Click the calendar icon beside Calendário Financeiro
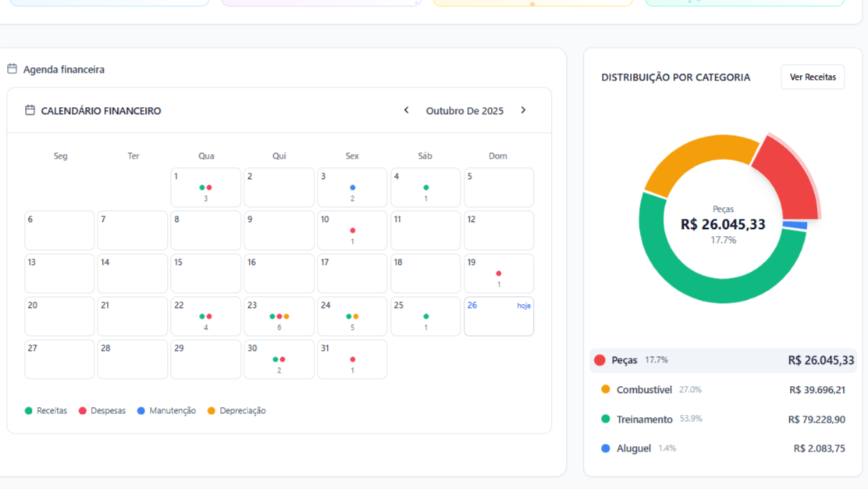The width and height of the screenshot is (868, 489). [x=30, y=111]
